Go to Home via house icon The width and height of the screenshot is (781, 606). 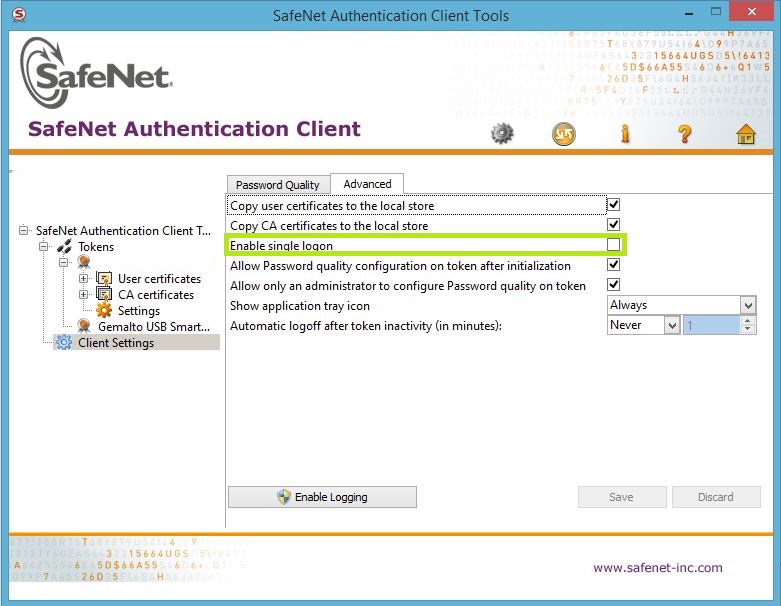pyautogui.click(x=746, y=134)
